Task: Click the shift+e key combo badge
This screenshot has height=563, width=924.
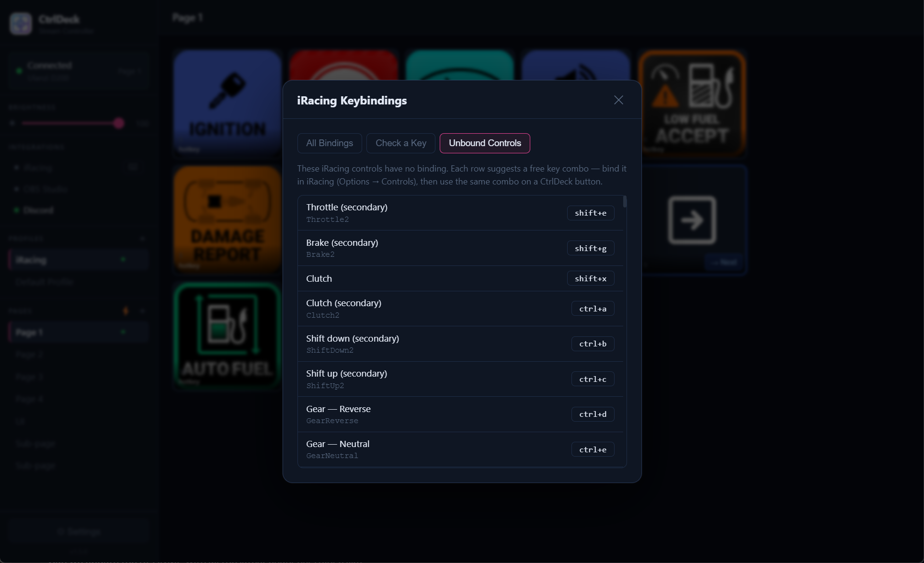Action: 591,213
